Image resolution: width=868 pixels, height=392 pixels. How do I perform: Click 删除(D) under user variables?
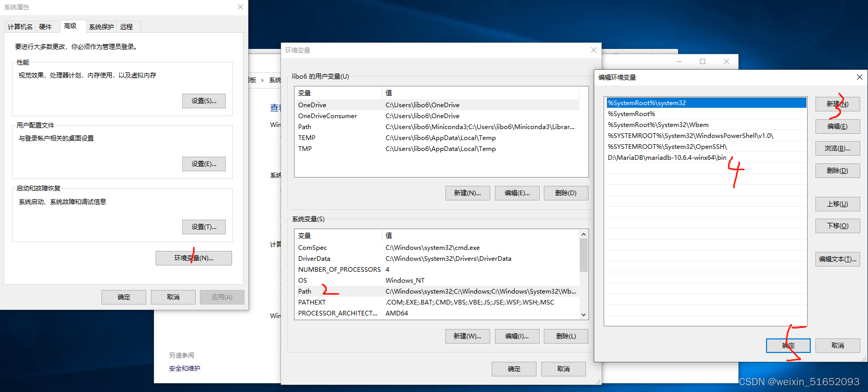click(566, 193)
